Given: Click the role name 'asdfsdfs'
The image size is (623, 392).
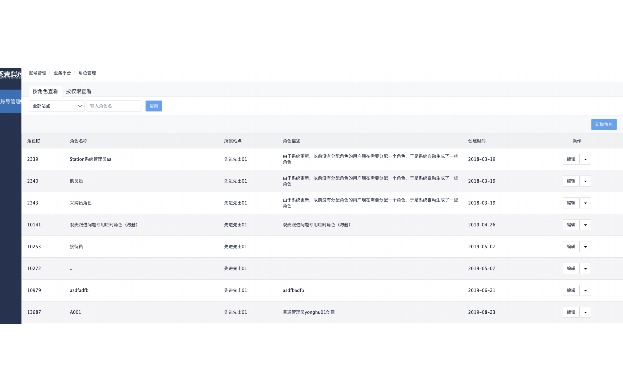Looking at the screenshot, I should (x=79, y=290).
